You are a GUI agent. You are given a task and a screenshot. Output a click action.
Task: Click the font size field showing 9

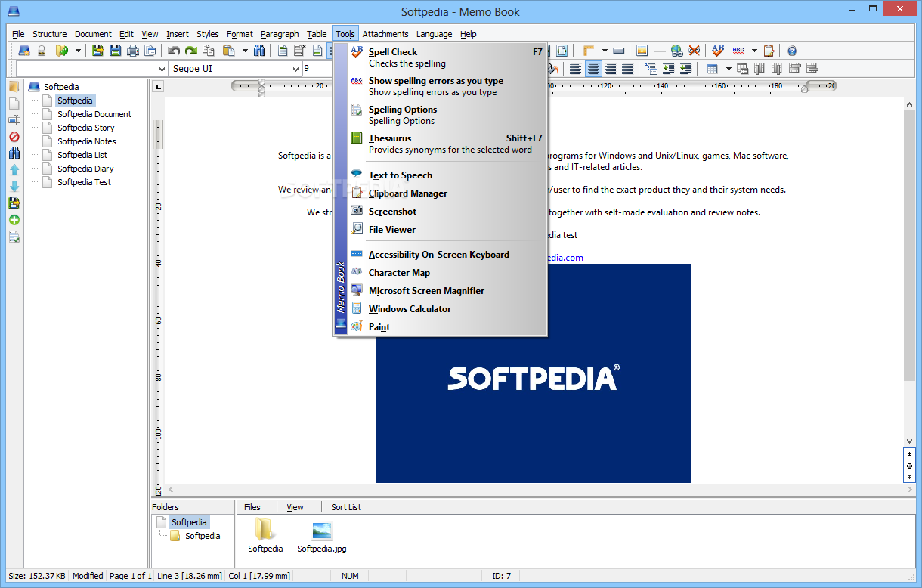(316, 69)
